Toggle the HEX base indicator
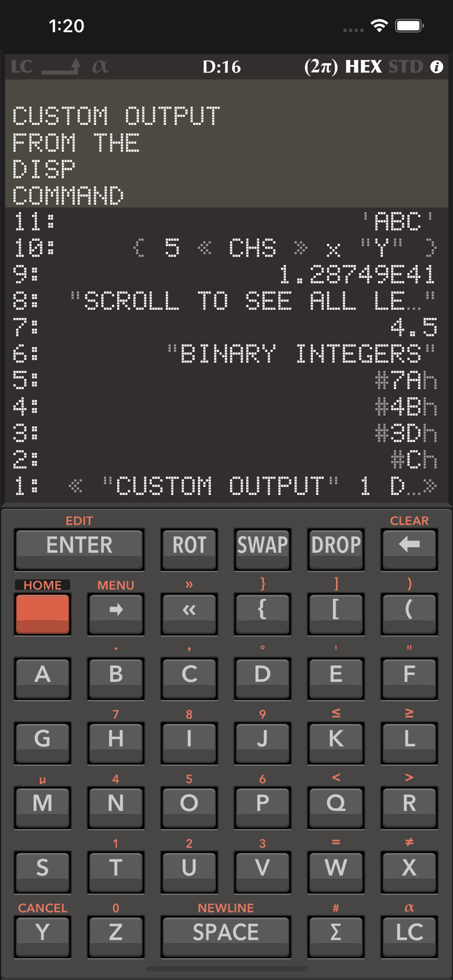 pos(363,67)
